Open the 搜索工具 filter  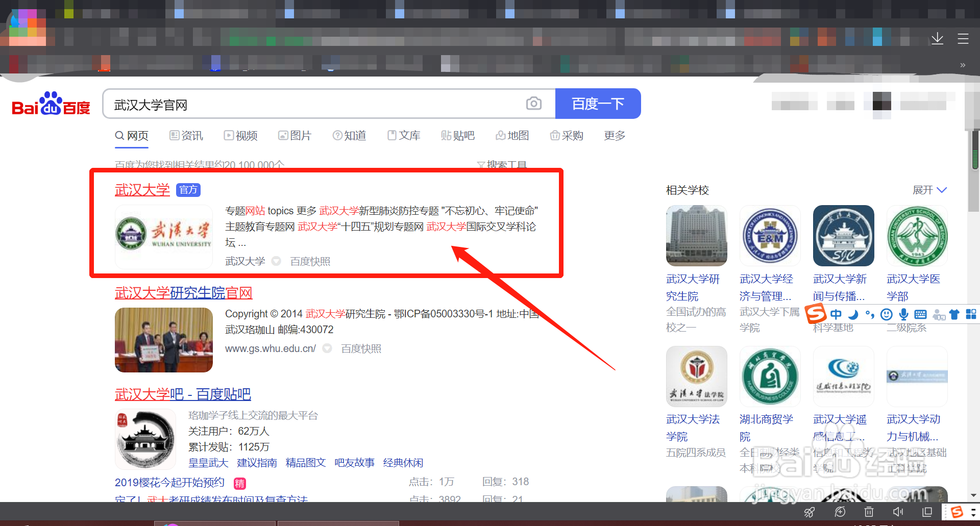(x=502, y=165)
